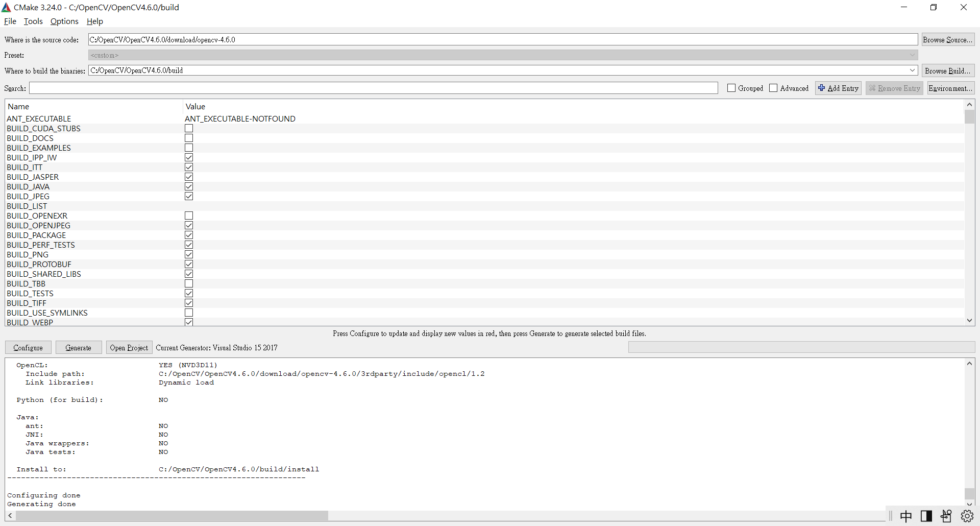Image resolution: width=980 pixels, height=526 pixels.
Task: Open the Tools menu
Action: 33,21
